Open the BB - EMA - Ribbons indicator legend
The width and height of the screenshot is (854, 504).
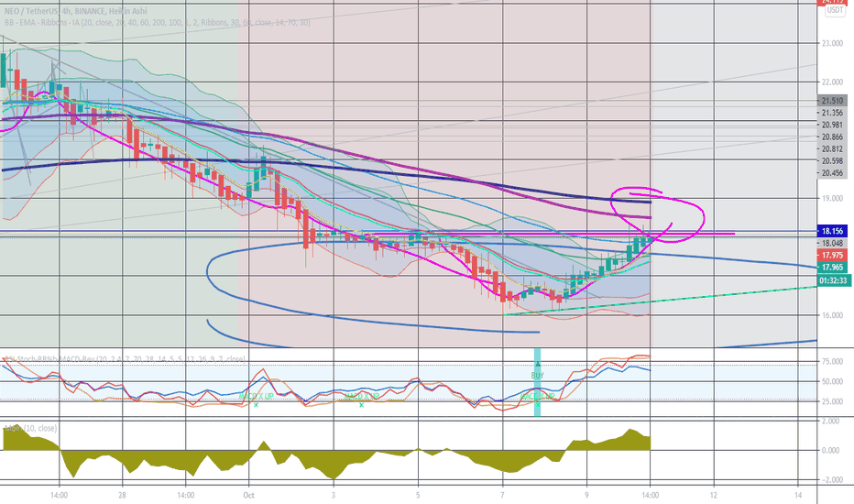click(x=158, y=23)
